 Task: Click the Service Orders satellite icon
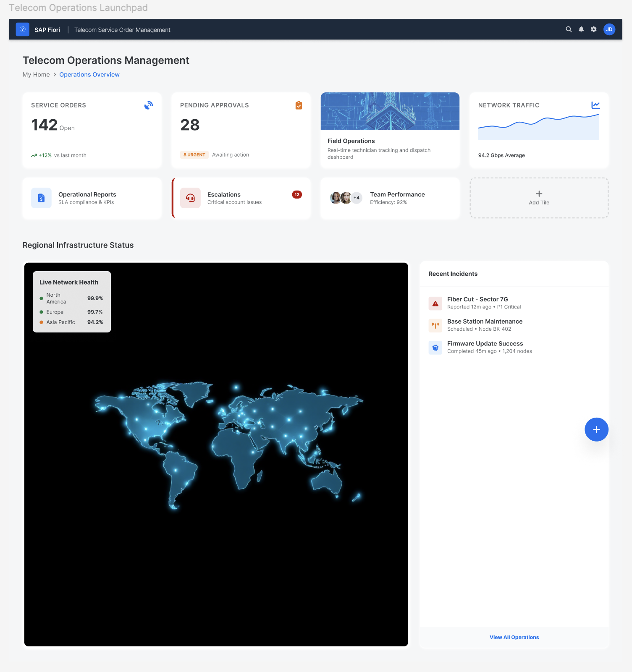point(149,105)
